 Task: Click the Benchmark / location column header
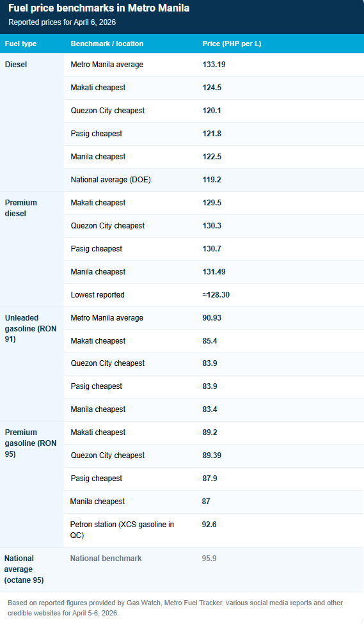[x=107, y=44]
